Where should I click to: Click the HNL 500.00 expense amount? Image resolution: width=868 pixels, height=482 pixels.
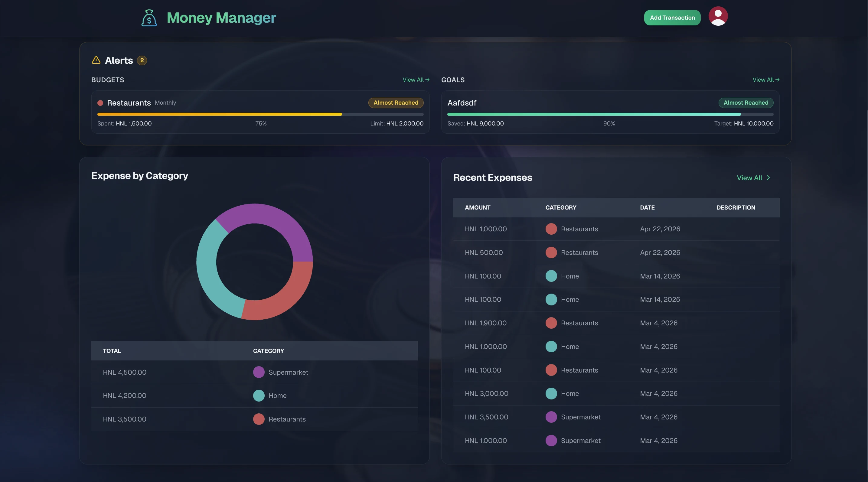(484, 252)
